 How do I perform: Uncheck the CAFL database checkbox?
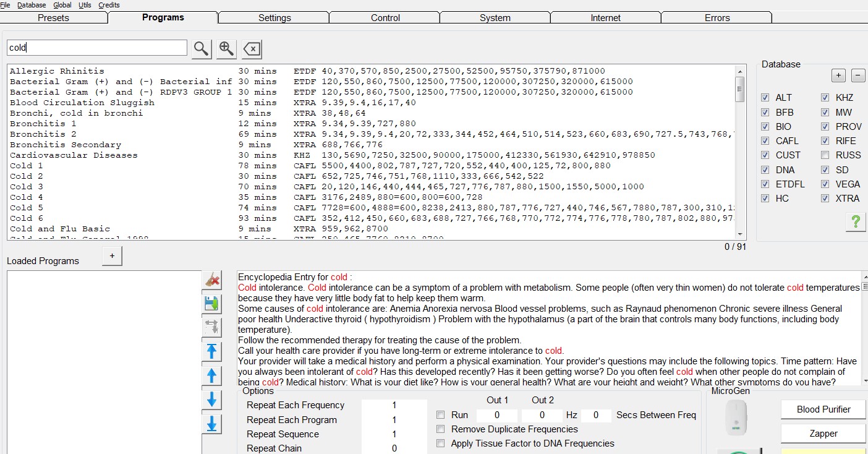point(765,141)
